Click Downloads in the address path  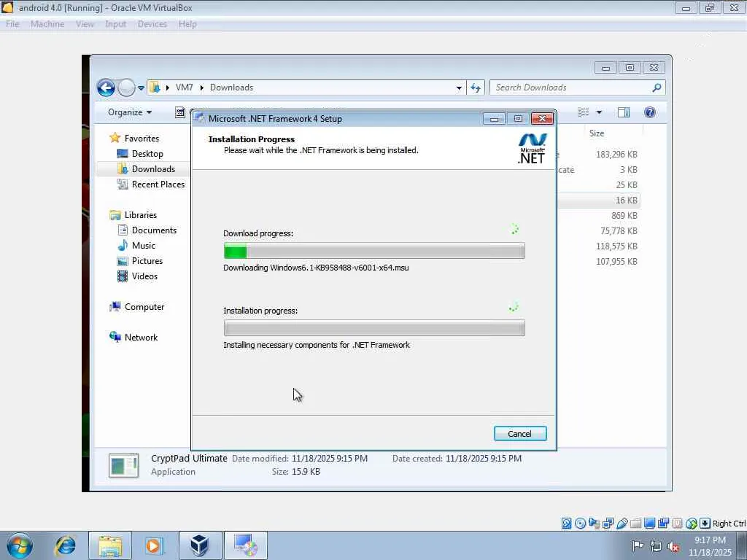(x=231, y=87)
